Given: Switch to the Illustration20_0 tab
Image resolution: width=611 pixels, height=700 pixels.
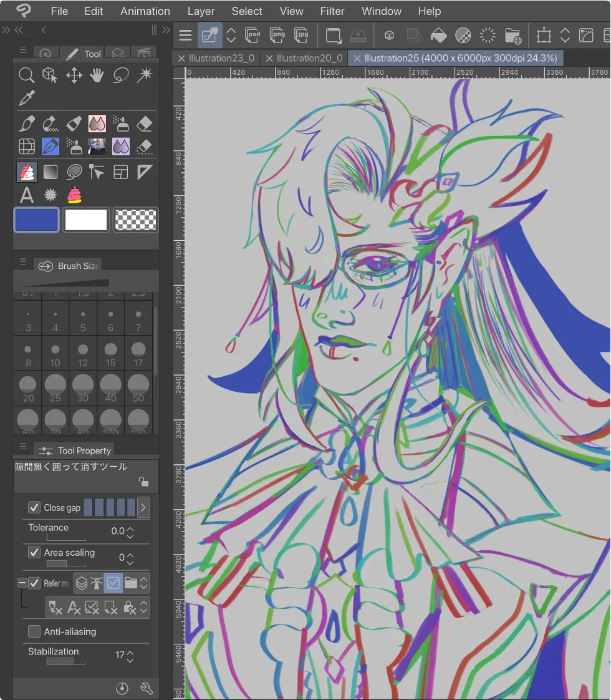Looking at the screenshot, I should [x=309, y=58].
